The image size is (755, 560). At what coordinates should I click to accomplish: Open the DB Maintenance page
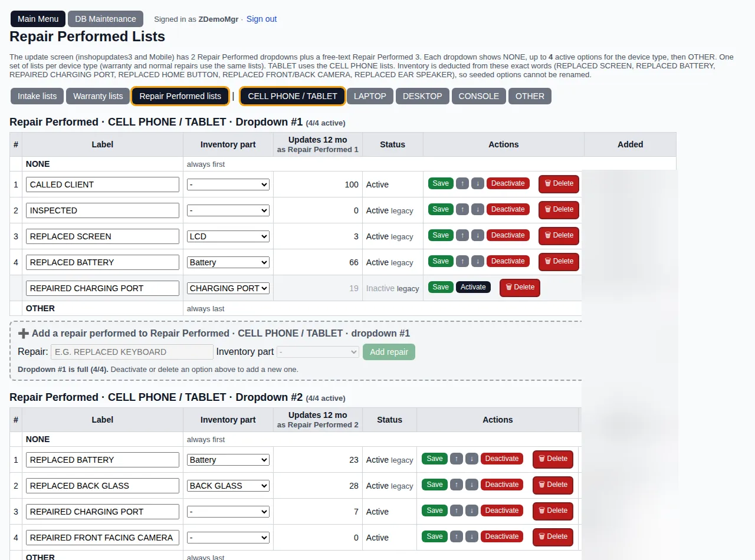tap(106, 19)
